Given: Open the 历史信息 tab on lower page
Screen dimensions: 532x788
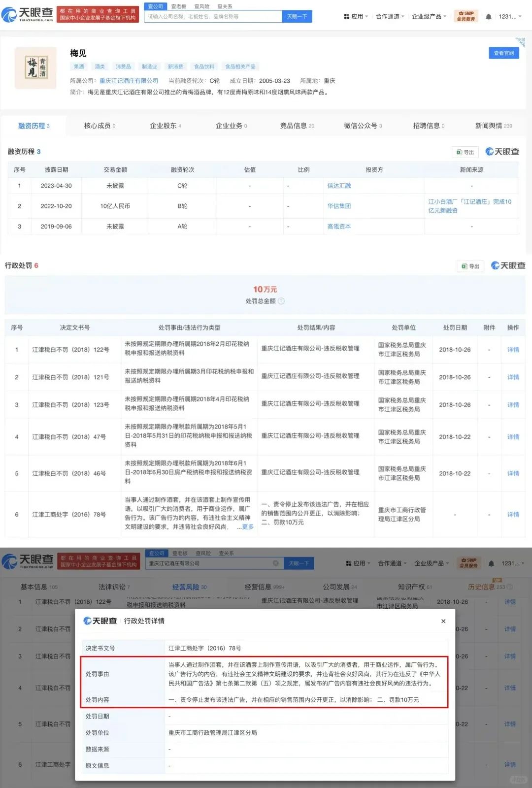Looking at the screenshot, I should point(487,587).
